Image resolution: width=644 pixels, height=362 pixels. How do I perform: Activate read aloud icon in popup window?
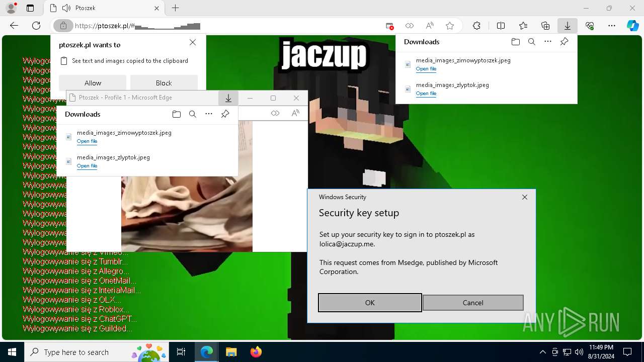[295, 113]
